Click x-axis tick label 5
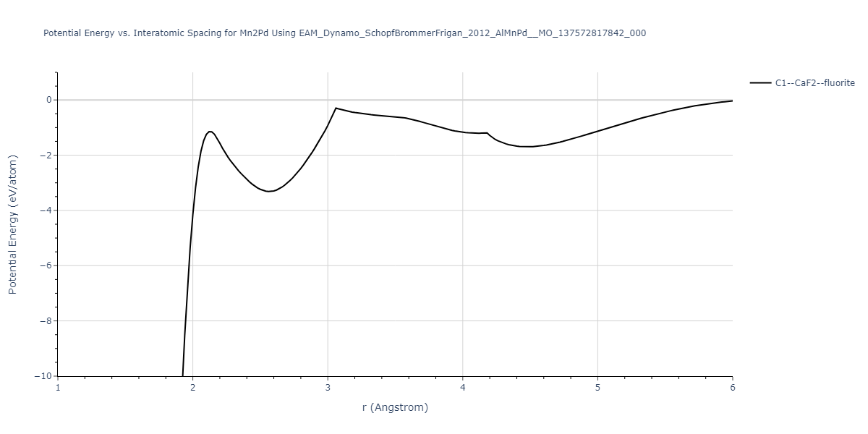 [x=597, y=388]
